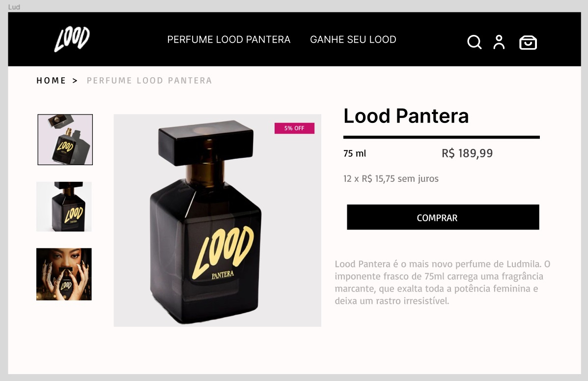Click the LOOD logo in the navbar
This screenshot has width=588, height=381.
72,39
